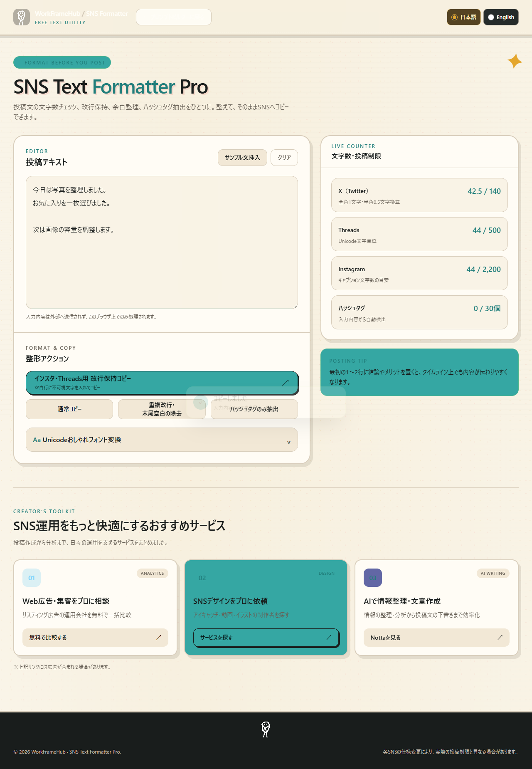Image resolution: width=532 pixels, height=769 pixels.
Task: Open SNSデザインをプロに依頼 card title
Action: coord(230,601)
